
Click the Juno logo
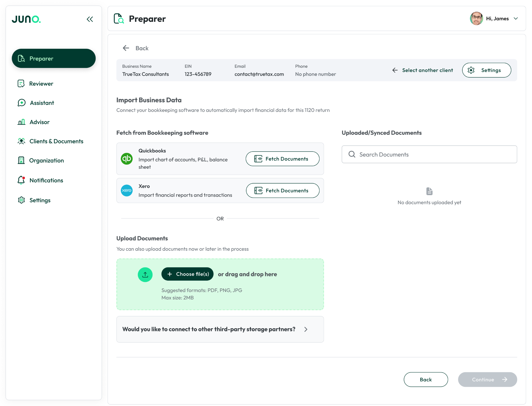click(26, 19)
